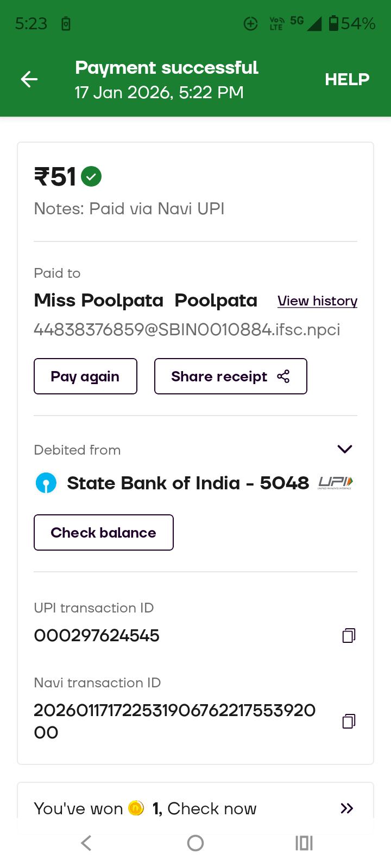The width and height of the screenshot is (391, 868).
Task: Tap Android home navigation button
Action: (195, 843)
